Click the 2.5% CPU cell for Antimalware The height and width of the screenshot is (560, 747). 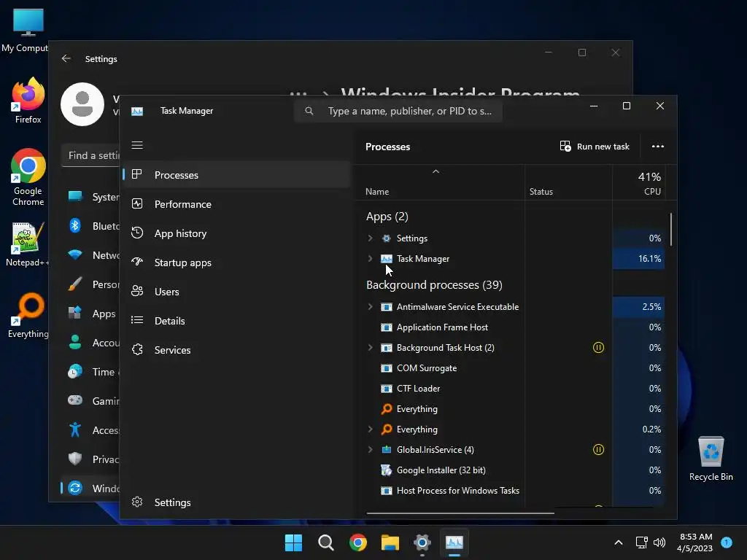638,307
